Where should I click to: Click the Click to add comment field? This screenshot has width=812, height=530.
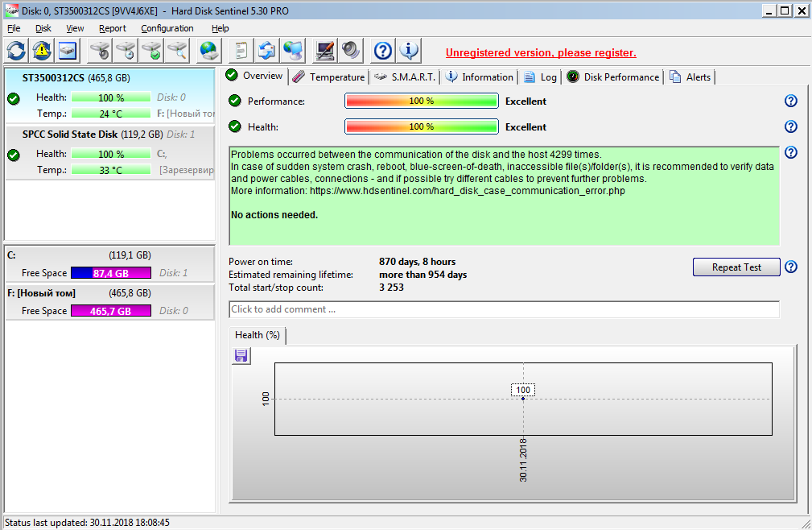(504, 309)
